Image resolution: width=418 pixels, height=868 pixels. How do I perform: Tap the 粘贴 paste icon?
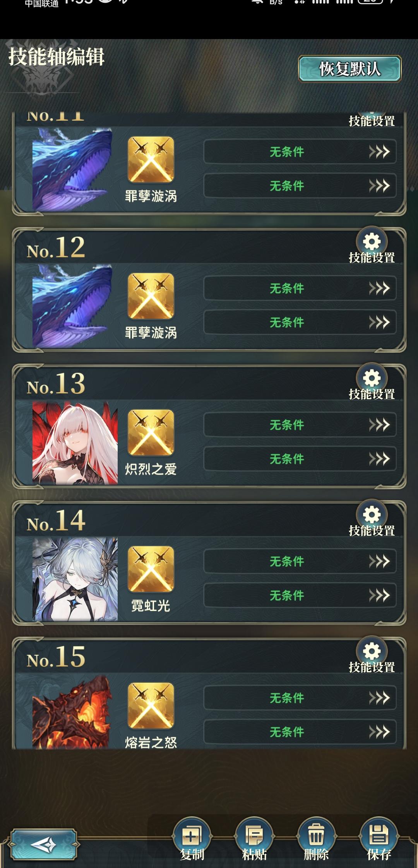(x=254, y=836)
